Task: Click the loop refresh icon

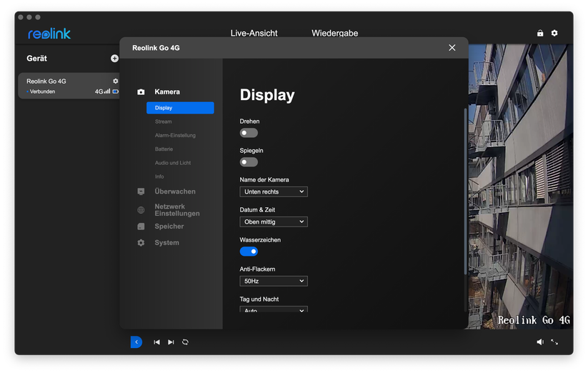Action: (185, 342)
